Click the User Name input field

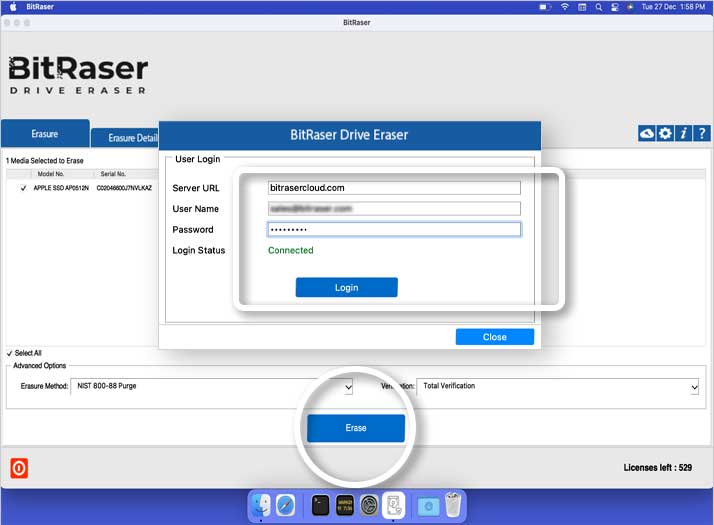pyautogui.click(x=394, y=209)
